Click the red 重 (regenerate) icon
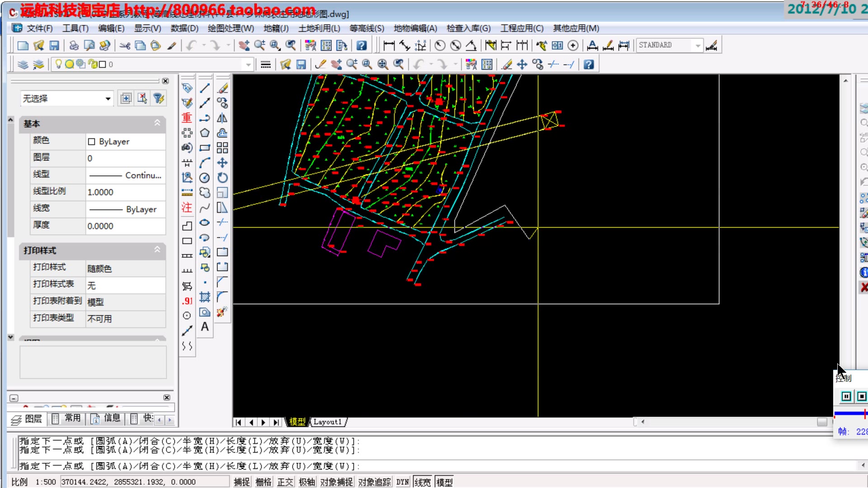868x488 pixels. coord(187,118)
